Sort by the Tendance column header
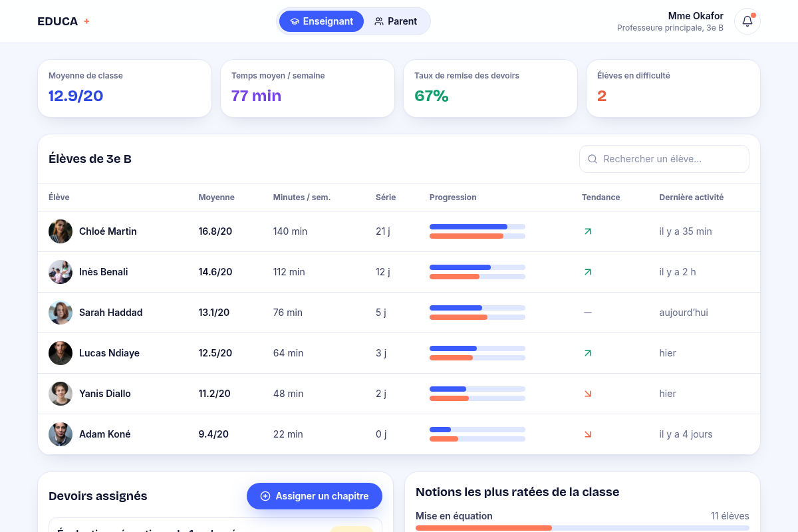Viewport: 798px width, 532px height. tap(601, 198)
